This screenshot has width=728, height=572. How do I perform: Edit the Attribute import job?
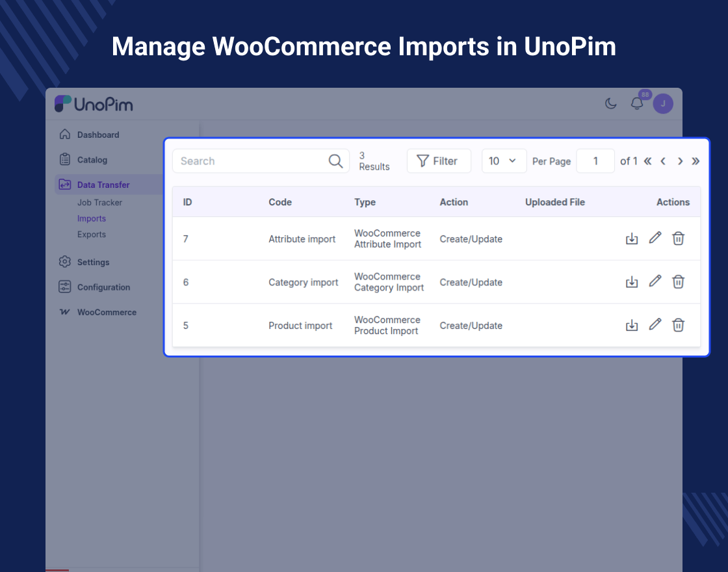coord(655,238)
